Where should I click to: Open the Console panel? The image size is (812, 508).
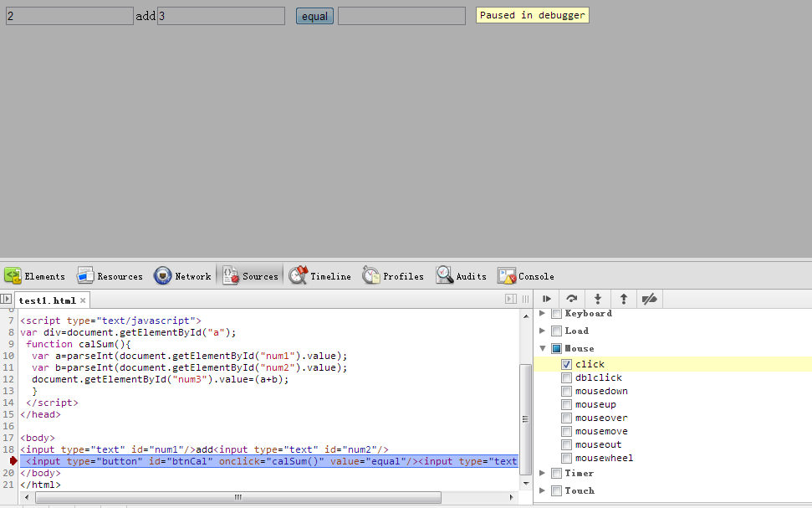coord(526,276)
